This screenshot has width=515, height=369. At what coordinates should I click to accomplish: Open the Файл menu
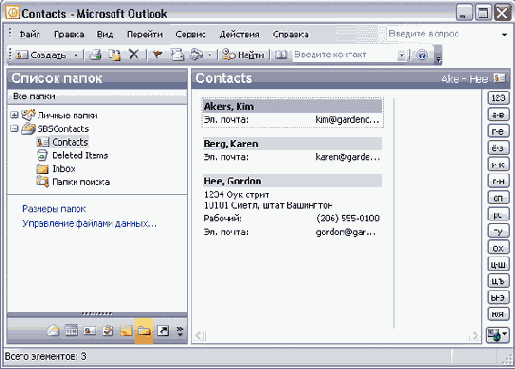[30, 34]
